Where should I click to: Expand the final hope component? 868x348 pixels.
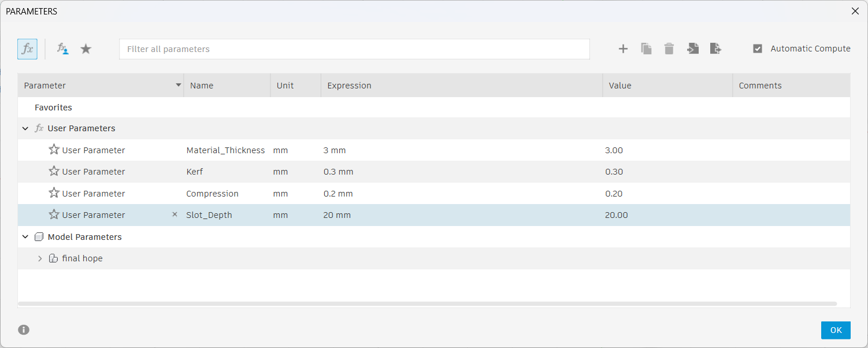point(40,258)
